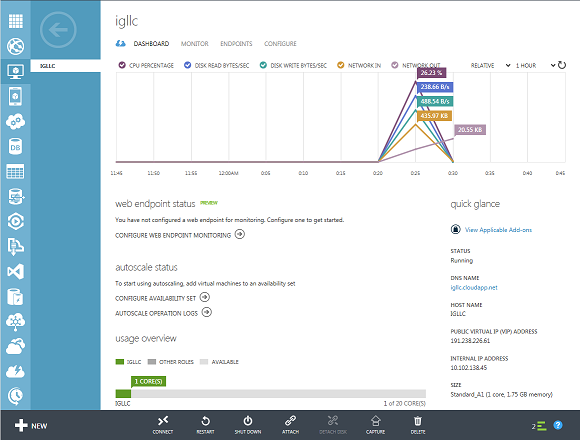Open the Websites globe icon in the sidebar
Screen dimensions: 580x440
point(16,46)
